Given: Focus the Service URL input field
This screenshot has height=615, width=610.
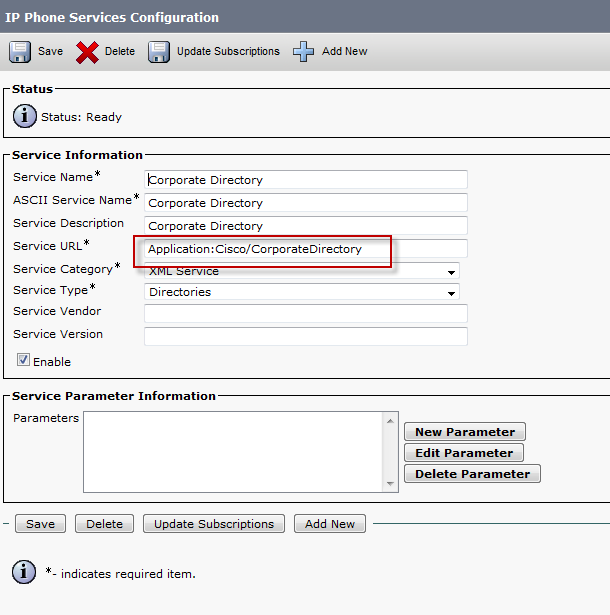Looking at the screenshot, I should 306,249.
